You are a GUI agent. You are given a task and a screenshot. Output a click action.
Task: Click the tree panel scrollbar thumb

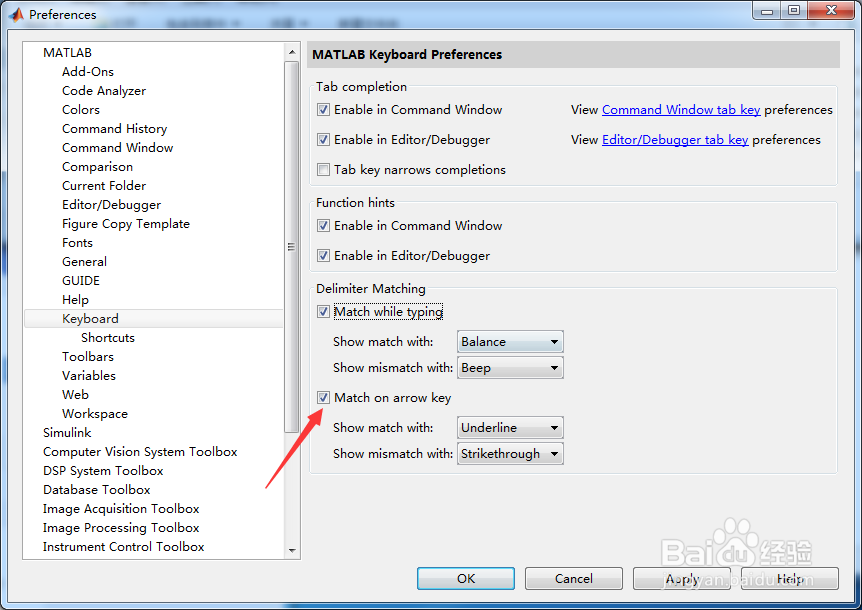click(292, 247)
